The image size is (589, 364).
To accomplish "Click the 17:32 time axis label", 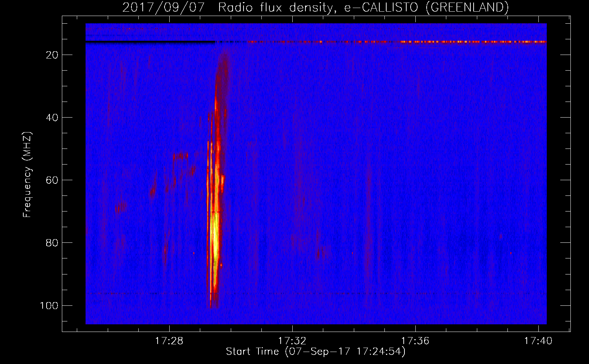I will (x=292, y=341).
